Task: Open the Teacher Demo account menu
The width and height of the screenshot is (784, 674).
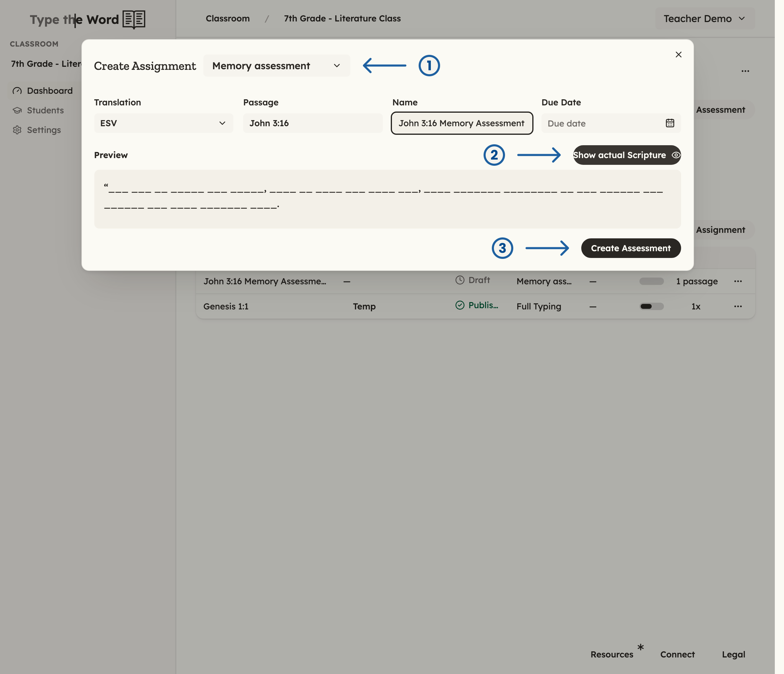Action: point(705,19)
